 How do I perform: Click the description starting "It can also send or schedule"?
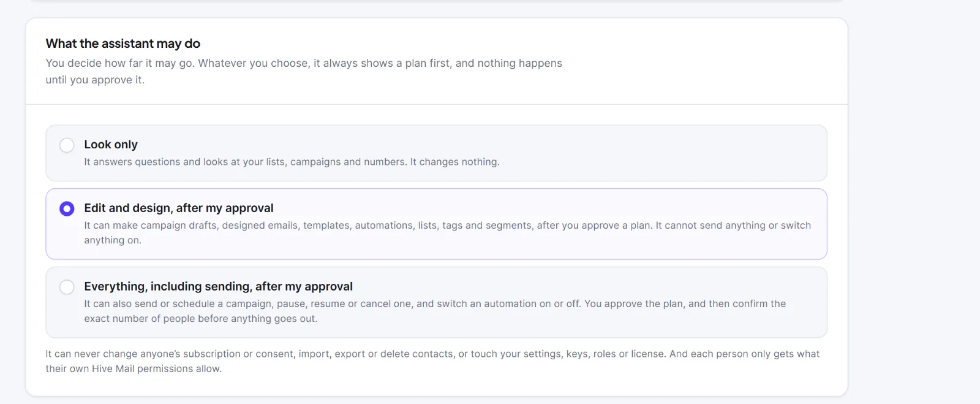click(x=435, y=311)
